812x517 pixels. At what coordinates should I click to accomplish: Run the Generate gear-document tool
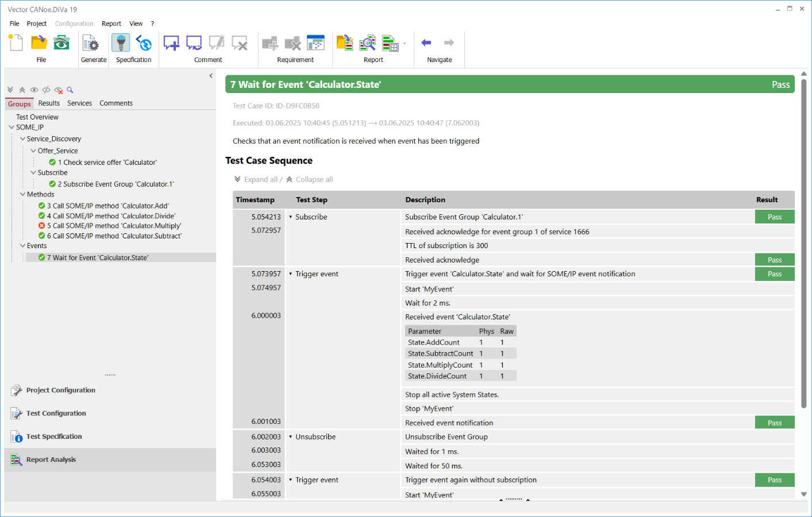pos(91,43)
